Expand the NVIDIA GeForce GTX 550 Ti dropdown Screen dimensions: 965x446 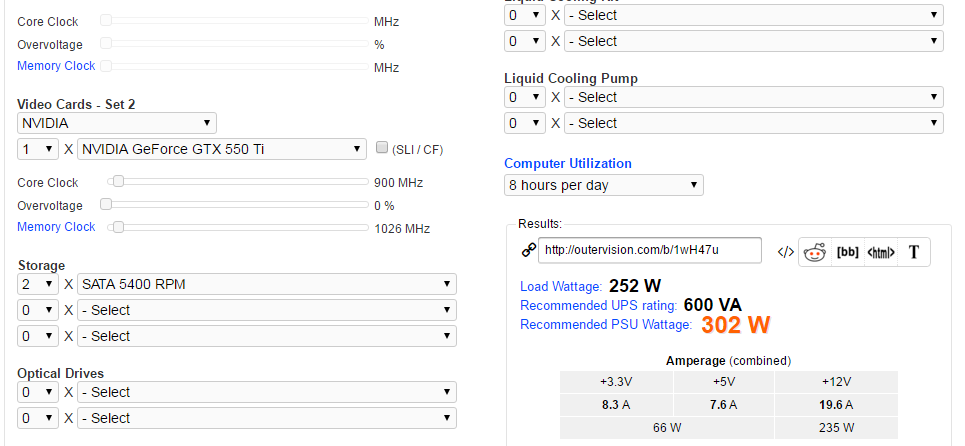click(221, 149)
